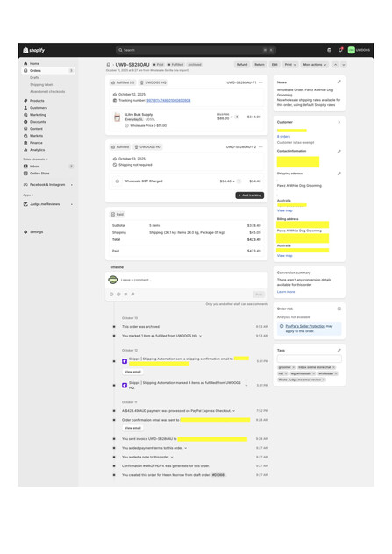
Task: Open Discounts via its badge icon
Action: point(25,122)
